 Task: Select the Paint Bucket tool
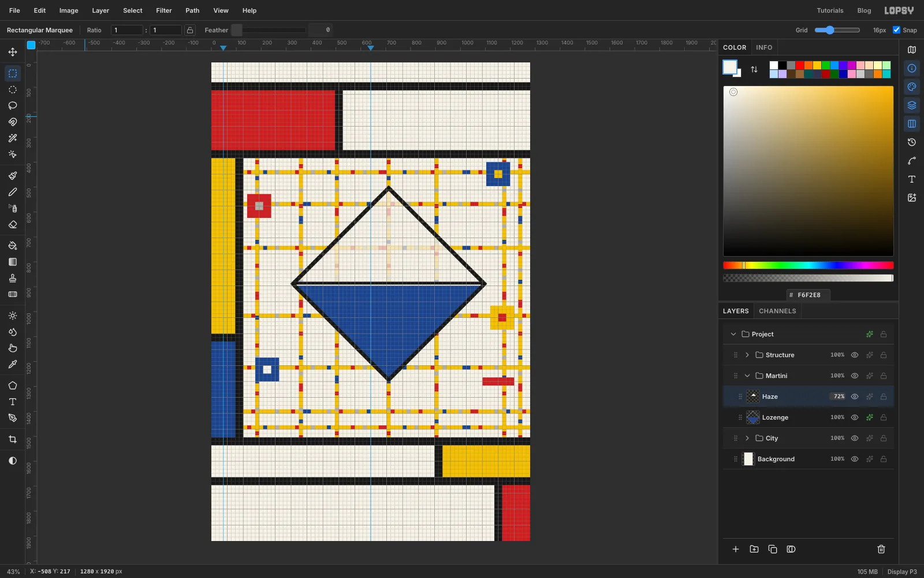[13, 246]
